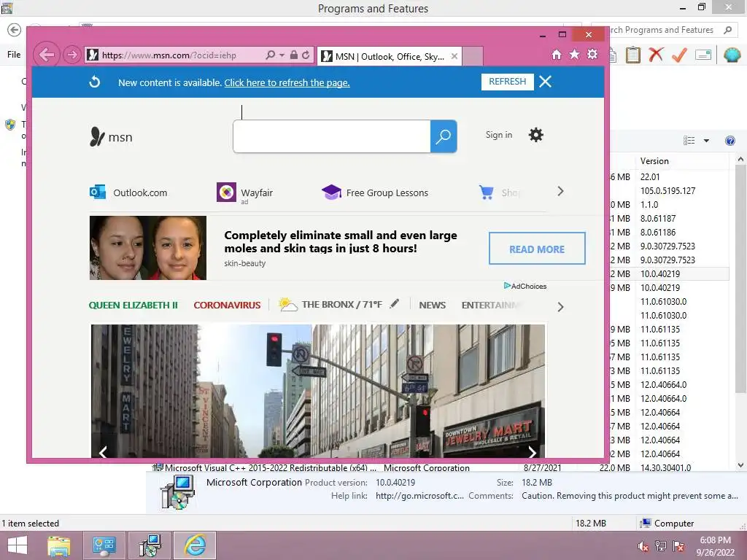
Task: Click the Sign in link
Action: click(x=499, y=135)
